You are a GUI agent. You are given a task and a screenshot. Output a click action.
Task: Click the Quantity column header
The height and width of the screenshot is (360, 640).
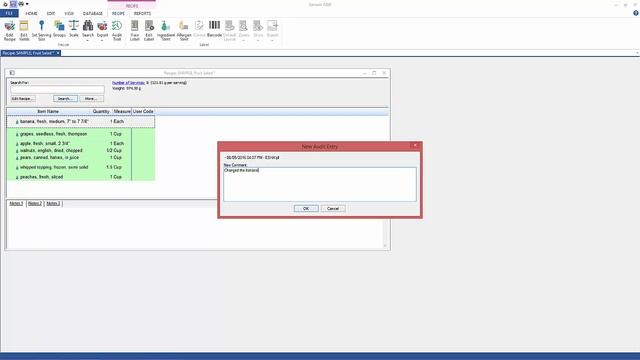click(x=101, y=111)
